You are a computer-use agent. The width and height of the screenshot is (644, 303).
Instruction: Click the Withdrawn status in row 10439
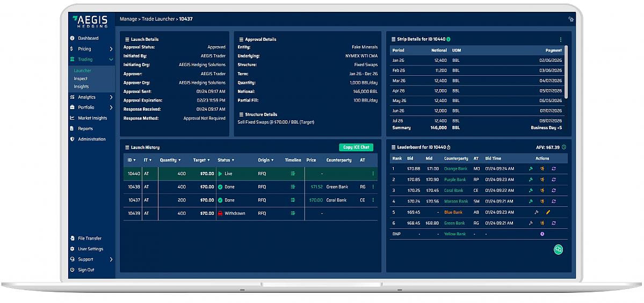231,213
